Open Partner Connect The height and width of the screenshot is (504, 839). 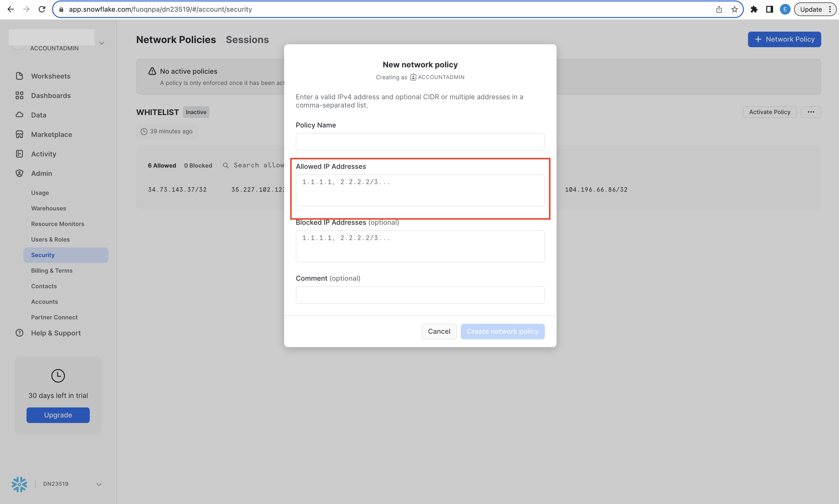tap(54, 317)
